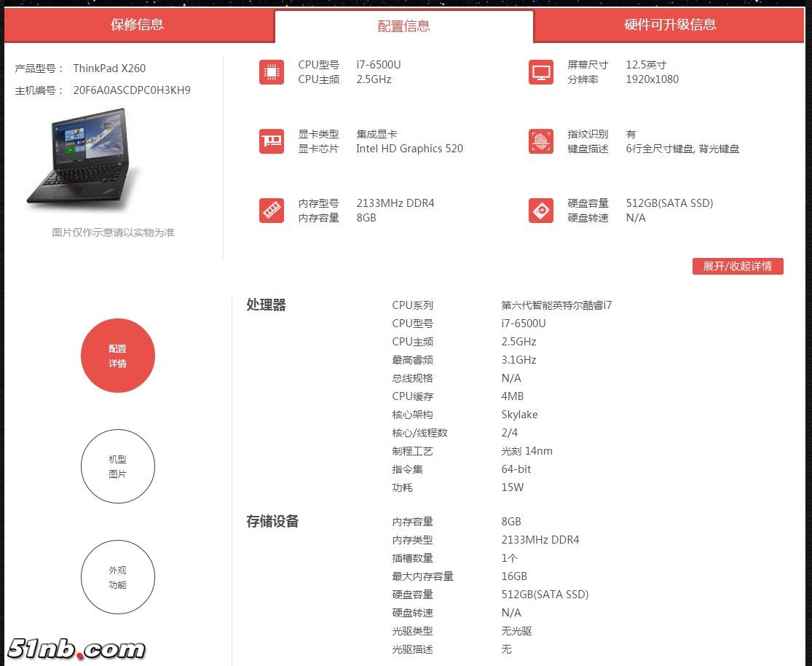Select the 配置详情 circle button
This screenshot has height=666, width=812.
[x=117, y=356]
